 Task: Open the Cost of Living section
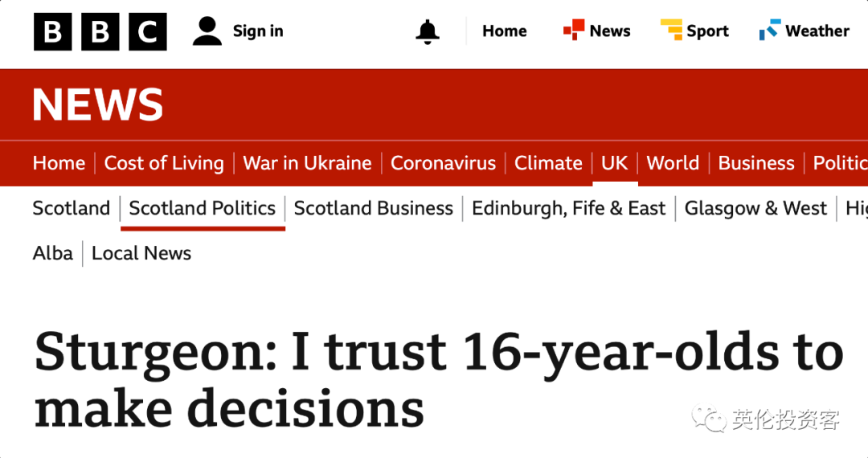pos(164,163)
